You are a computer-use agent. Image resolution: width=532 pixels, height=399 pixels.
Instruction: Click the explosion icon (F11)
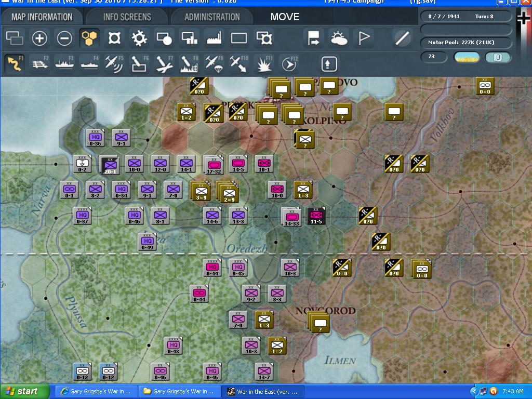tap(264, 63)
